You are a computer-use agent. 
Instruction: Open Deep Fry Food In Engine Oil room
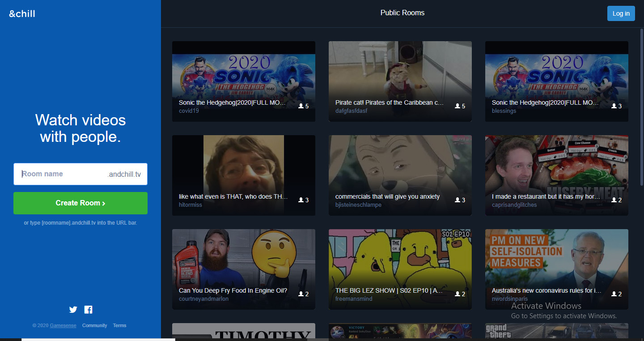pyautogui.click(x=244, y=269)
